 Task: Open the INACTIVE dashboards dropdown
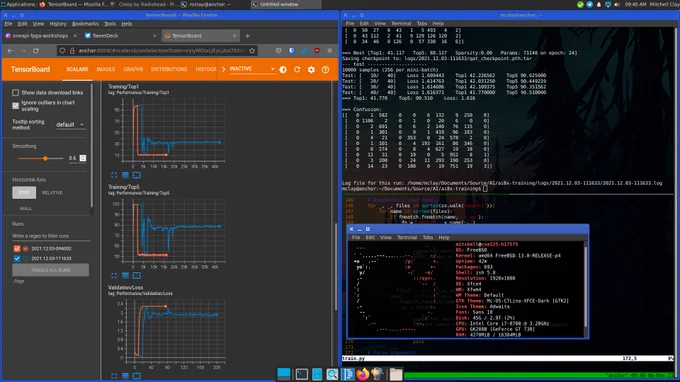(x=252, y=69)
